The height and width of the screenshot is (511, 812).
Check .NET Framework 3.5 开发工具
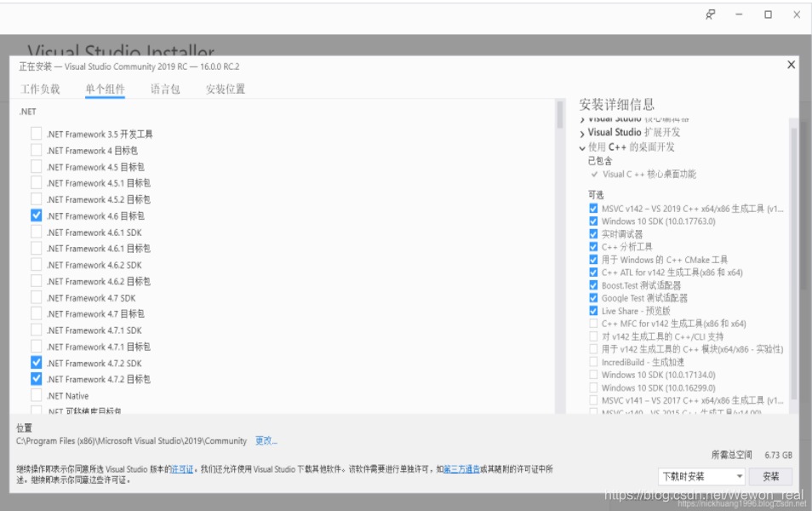[x=37, y=134]
